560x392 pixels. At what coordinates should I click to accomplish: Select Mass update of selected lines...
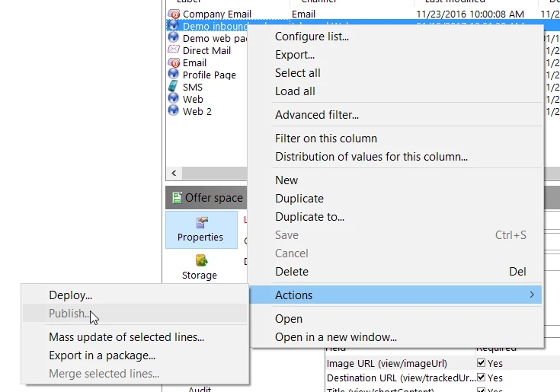126,337
